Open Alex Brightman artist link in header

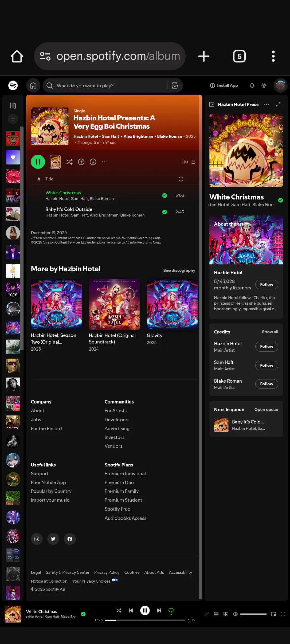[x=138, y=137]
